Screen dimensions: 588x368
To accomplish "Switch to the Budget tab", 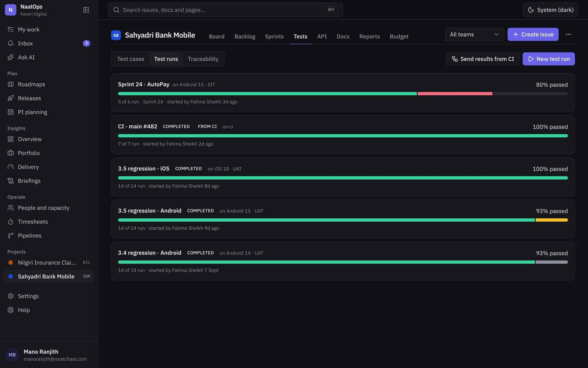I will point(399,36).
